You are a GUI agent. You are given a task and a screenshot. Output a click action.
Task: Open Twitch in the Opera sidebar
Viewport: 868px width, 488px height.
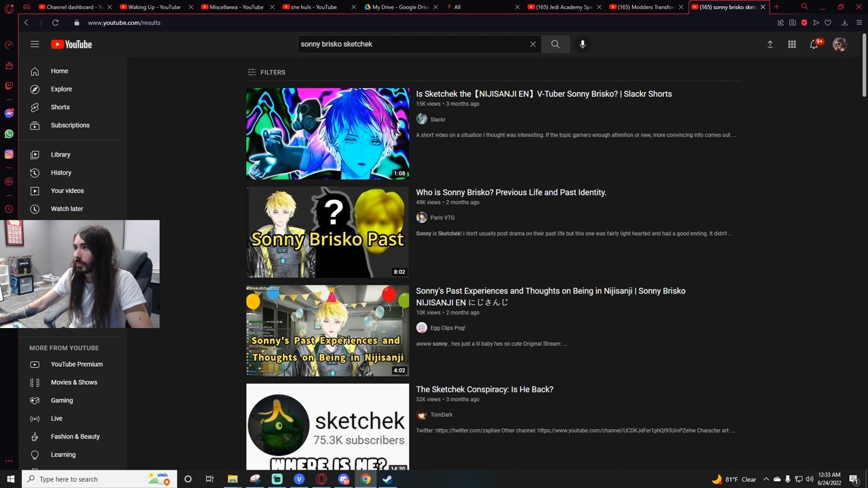tap(9, 86)
